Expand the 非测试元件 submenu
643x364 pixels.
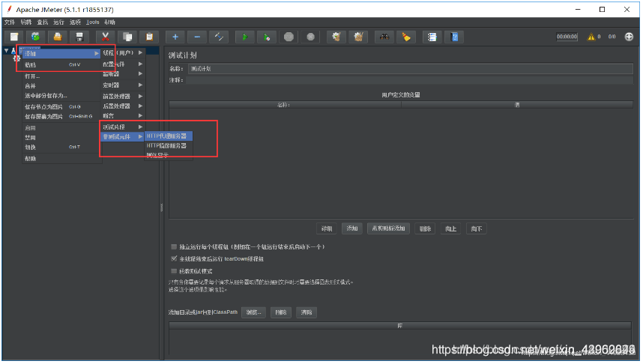[123, 137]
